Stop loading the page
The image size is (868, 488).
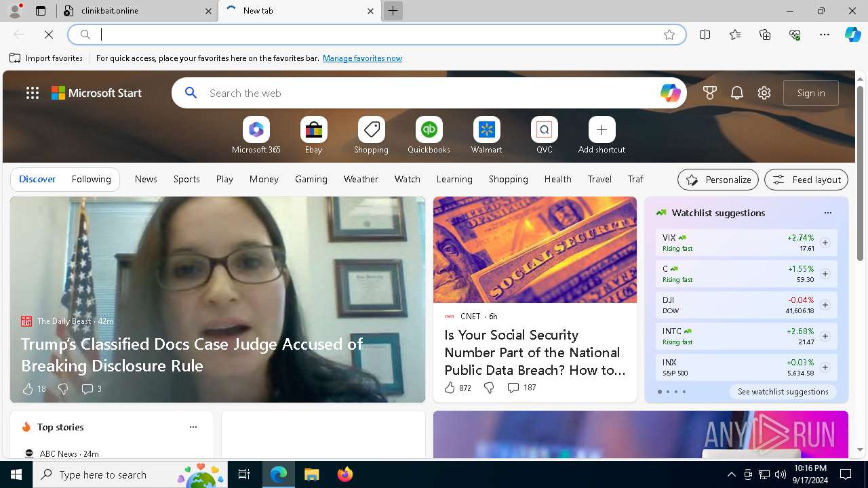point(49,35)
